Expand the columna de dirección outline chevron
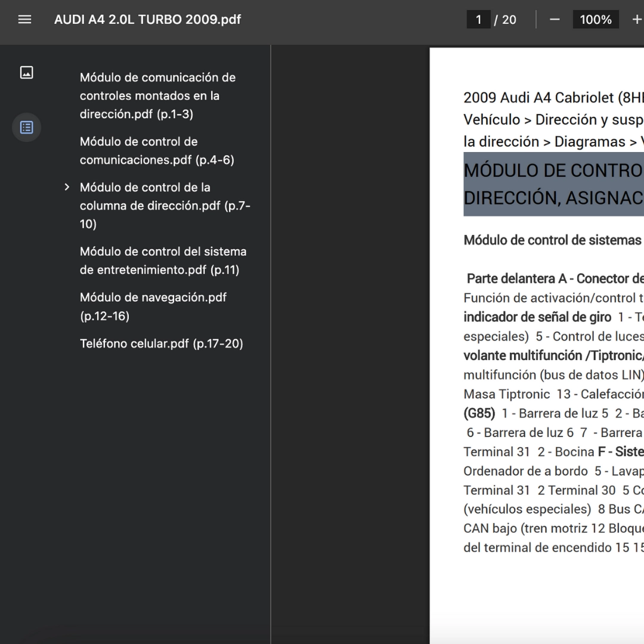The width and height of the screenshot is (644, 644). [67, 188]
